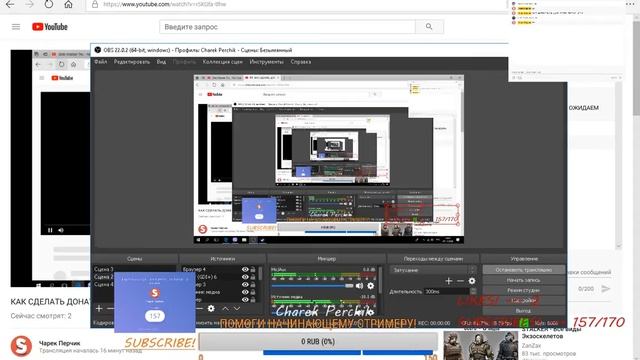This screenshot has height=360, width=640.
Task: View site security lock info
Action: [95, 4]
